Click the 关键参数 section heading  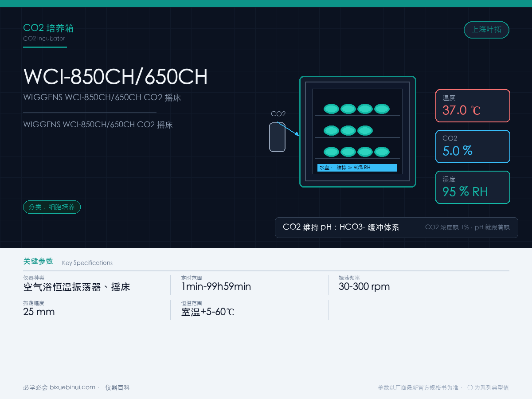38,261
